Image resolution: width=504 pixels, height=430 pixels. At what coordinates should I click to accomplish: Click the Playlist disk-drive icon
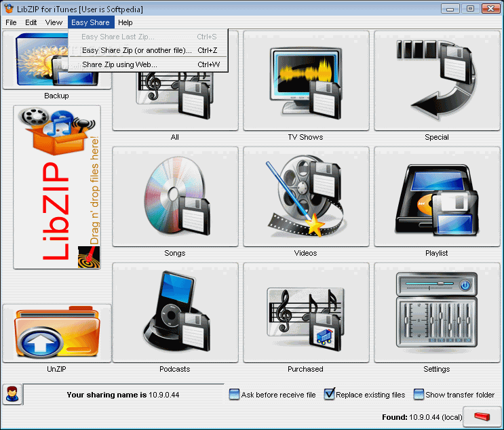(437, 197)
